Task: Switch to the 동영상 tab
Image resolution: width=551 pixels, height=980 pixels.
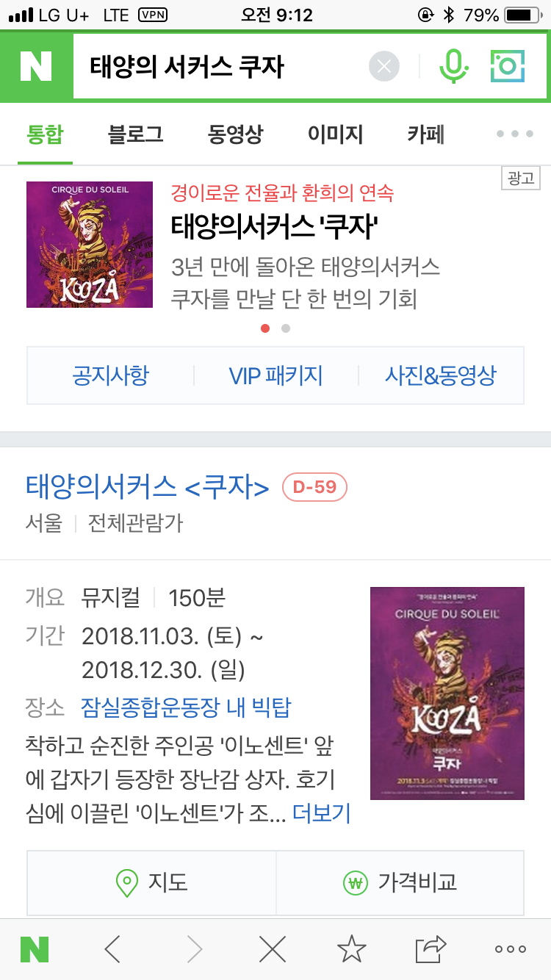Action: tap(235, 134)
